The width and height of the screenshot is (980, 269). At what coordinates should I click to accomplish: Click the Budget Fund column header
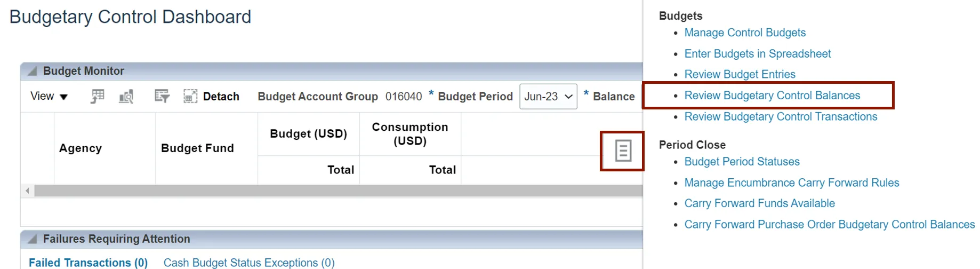point(197,148)
